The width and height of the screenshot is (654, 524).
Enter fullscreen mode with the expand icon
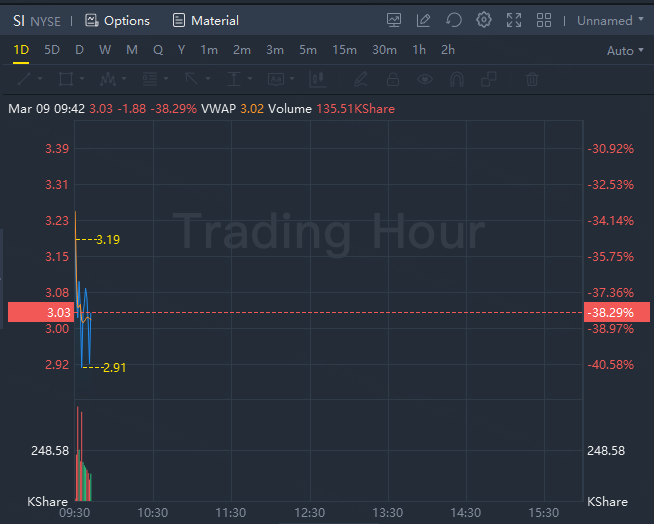coord(514,20)
